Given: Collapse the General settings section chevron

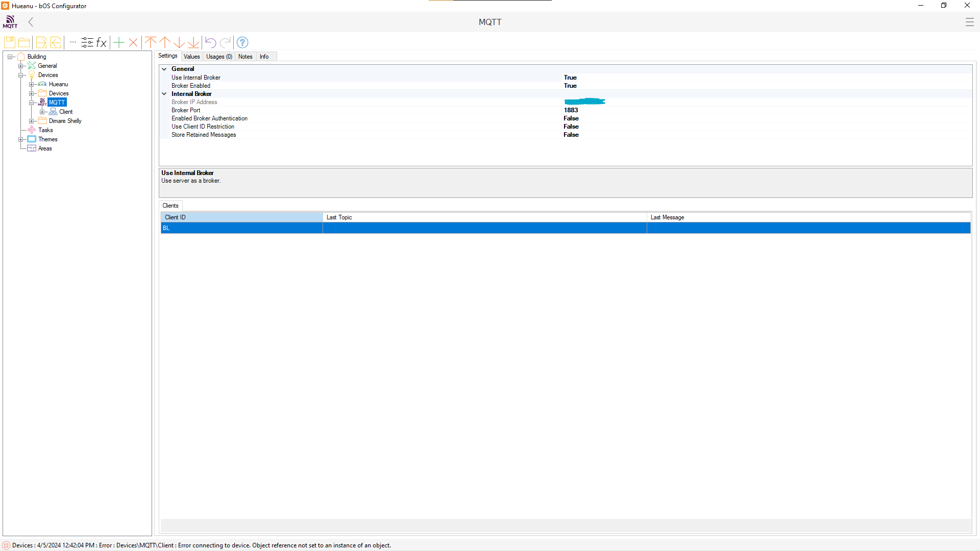Looking at the screenshot, I should [x=164, y=69].
